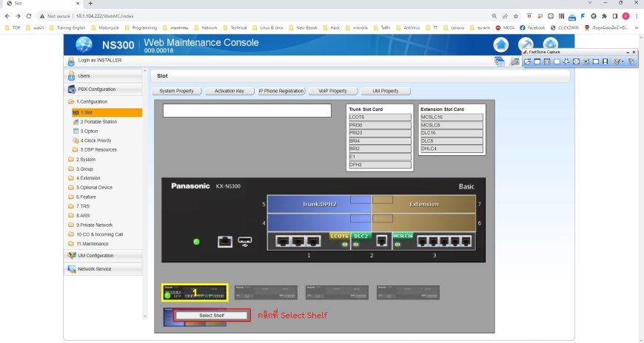644x343 pixels.
Task: Choose BRI4 from Trunk Slot Card list
Action: (380, 140)
